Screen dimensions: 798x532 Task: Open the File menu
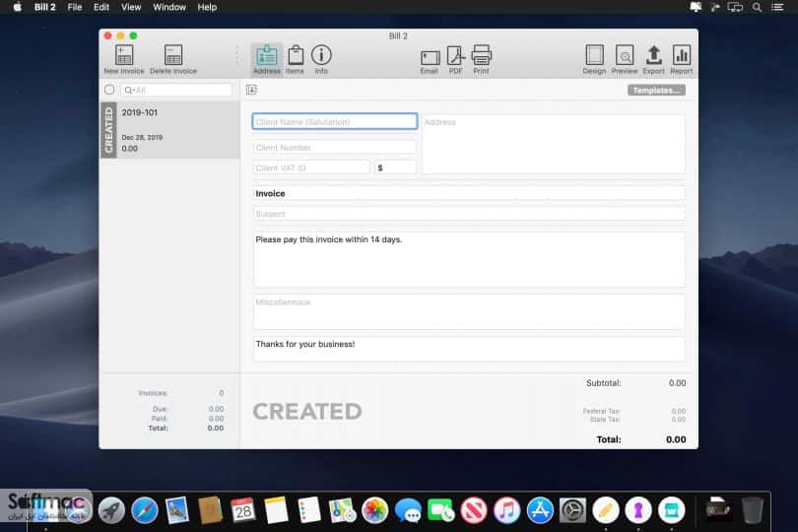[75, 7]
